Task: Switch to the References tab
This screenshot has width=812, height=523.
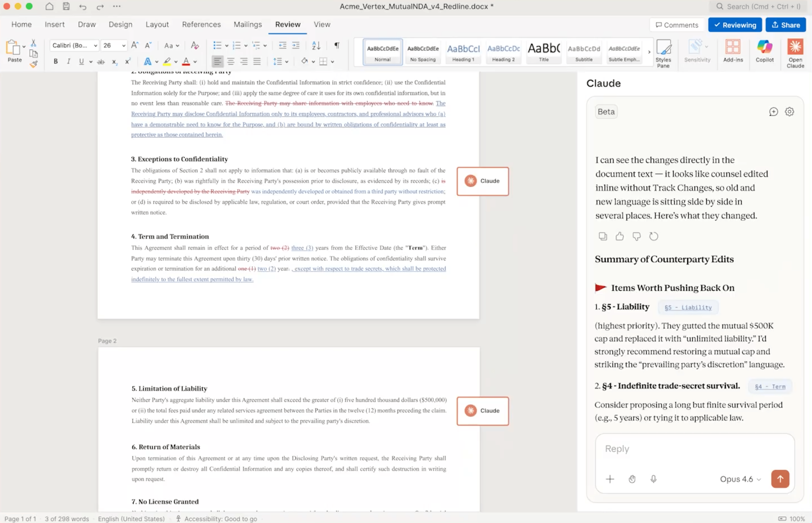Action: (201, 24)
